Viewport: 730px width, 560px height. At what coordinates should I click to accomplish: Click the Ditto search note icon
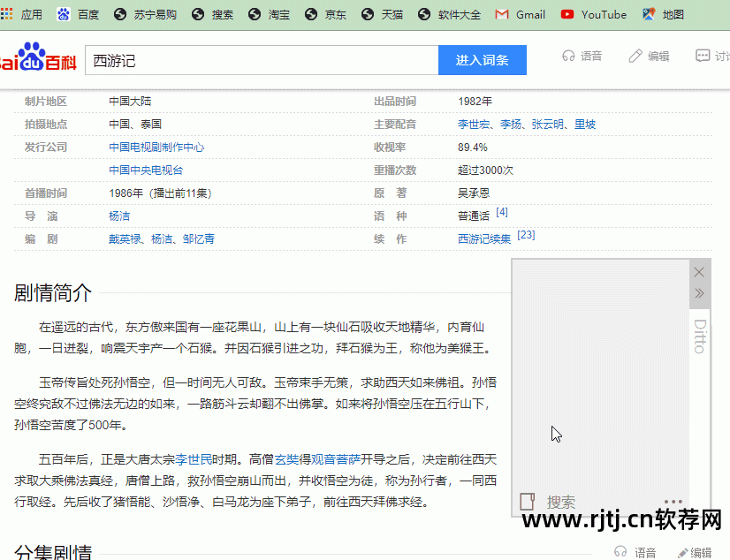527,502
